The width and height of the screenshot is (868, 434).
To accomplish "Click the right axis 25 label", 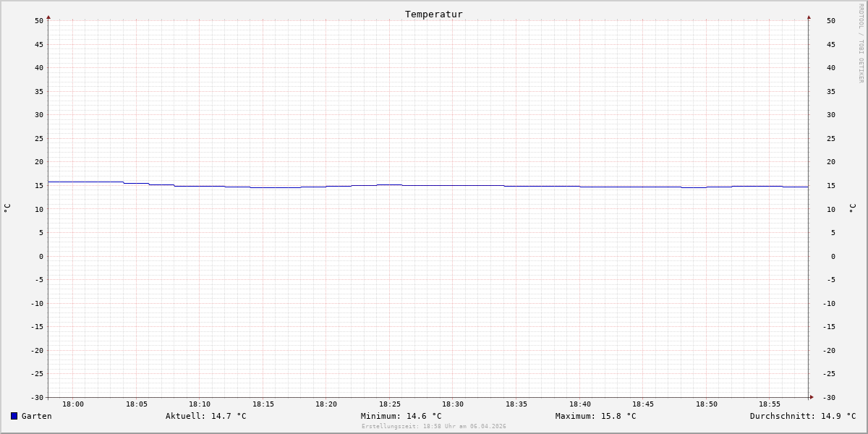I will click(x=831, y=138).
